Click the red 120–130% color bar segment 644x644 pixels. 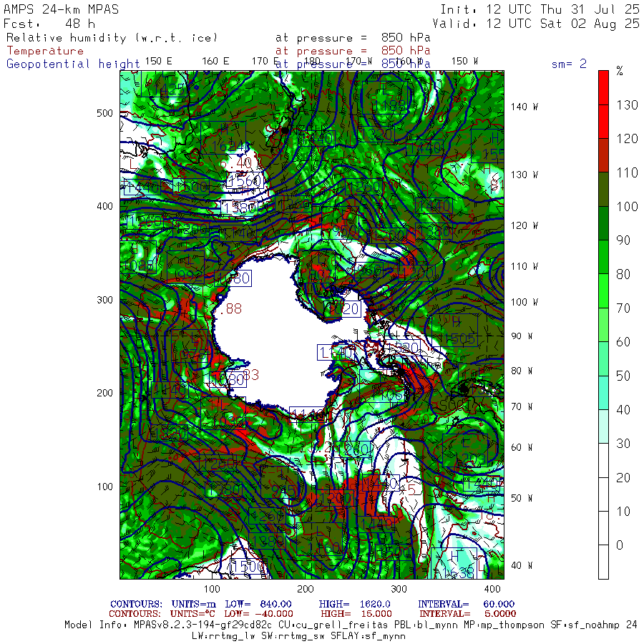[603, 122]
